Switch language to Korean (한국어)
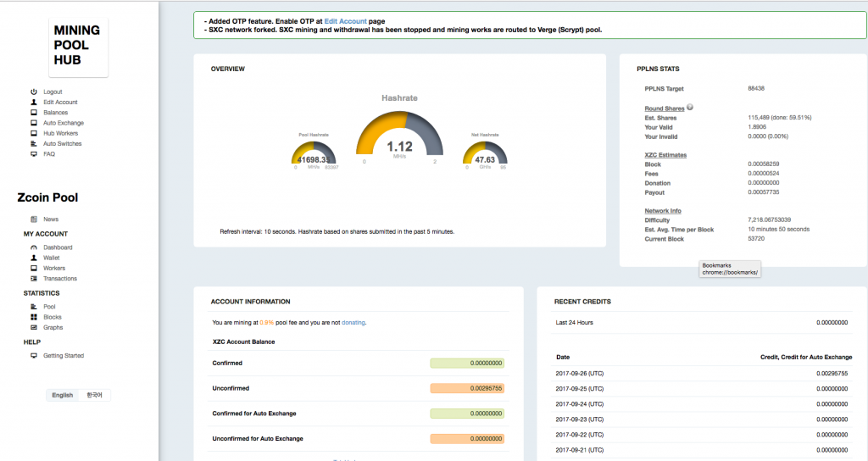 tap(93, 395)
